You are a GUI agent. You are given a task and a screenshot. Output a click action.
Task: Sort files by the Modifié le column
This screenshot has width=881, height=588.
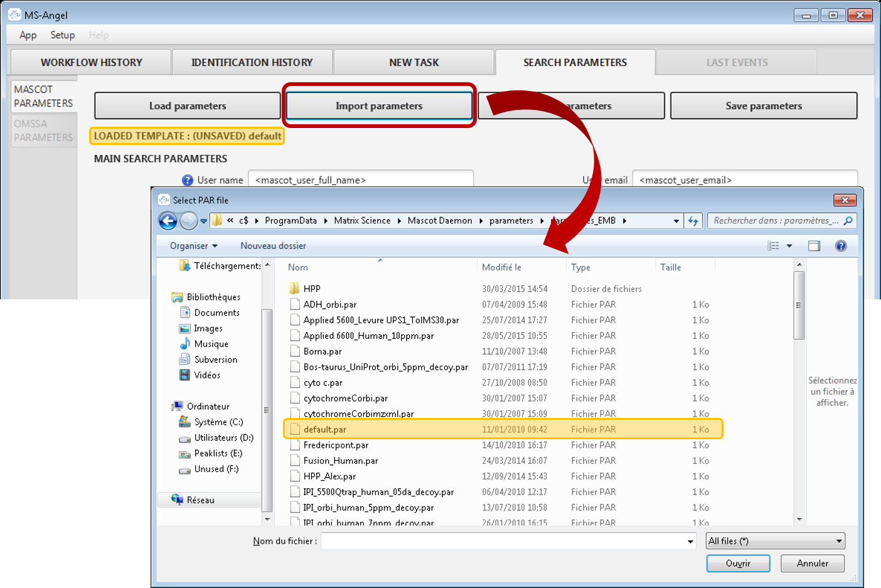pos(501,267)
